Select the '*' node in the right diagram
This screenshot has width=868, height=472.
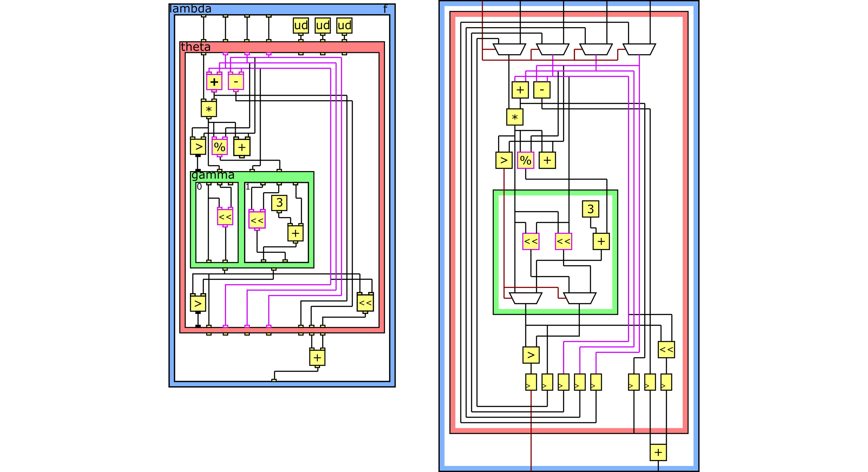[514, 117]
